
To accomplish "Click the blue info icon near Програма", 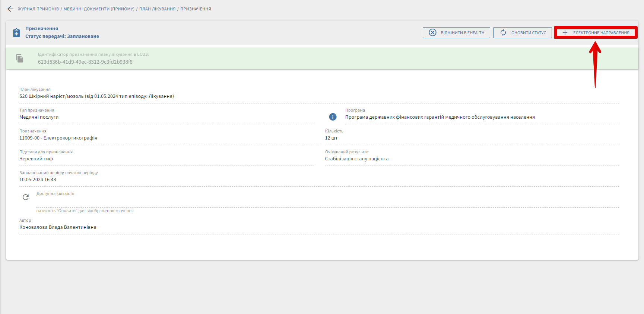I will [333, 117].
